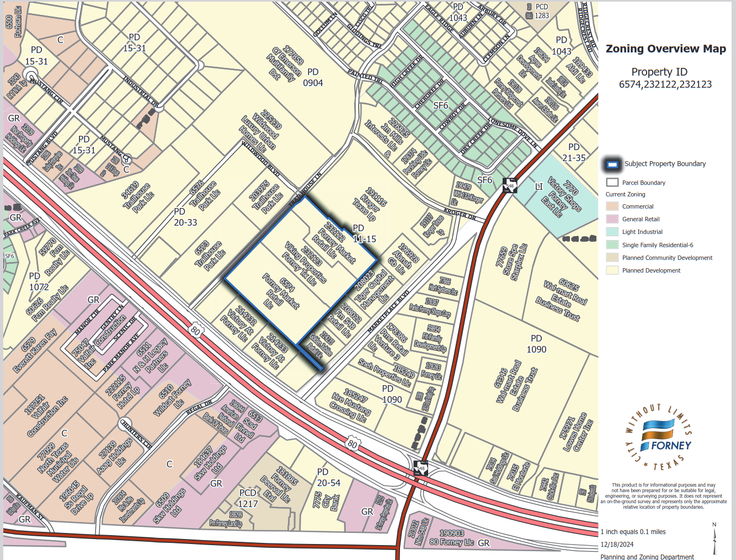736x560 pixels.
Task: Click the Planned Community Development swatch
Action: pos(612,258)
